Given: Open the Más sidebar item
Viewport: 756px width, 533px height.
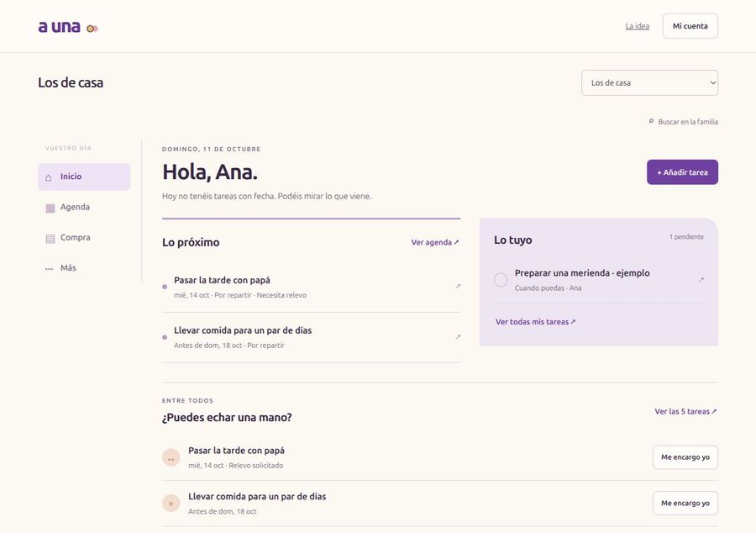Looking at the screenshot, I should (x=84, y=268).
